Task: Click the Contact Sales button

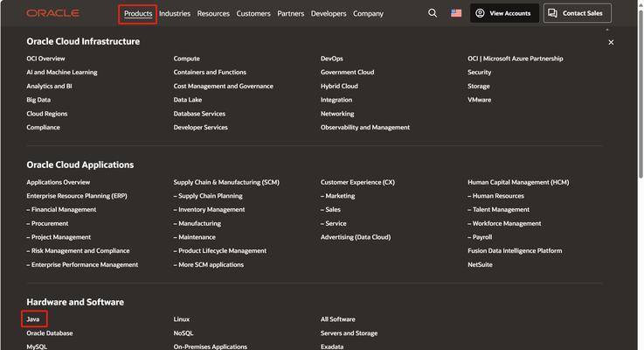Action: coord(577,13)
